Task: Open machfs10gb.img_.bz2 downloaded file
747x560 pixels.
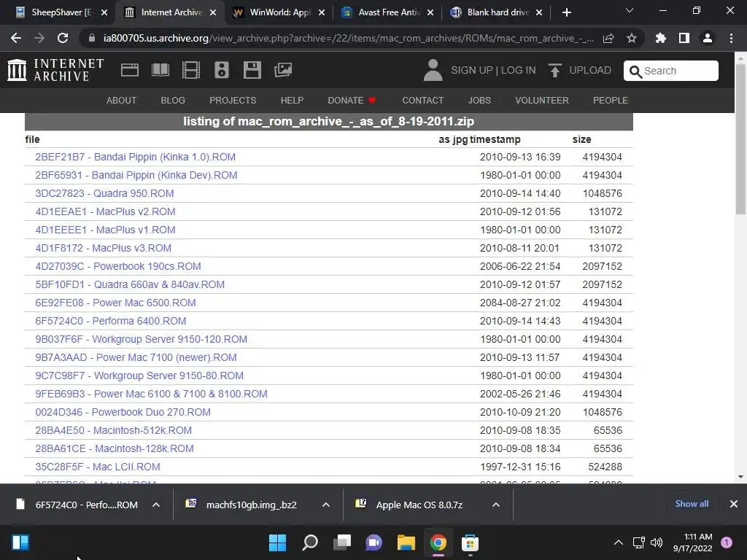Action: click(252, 505)
